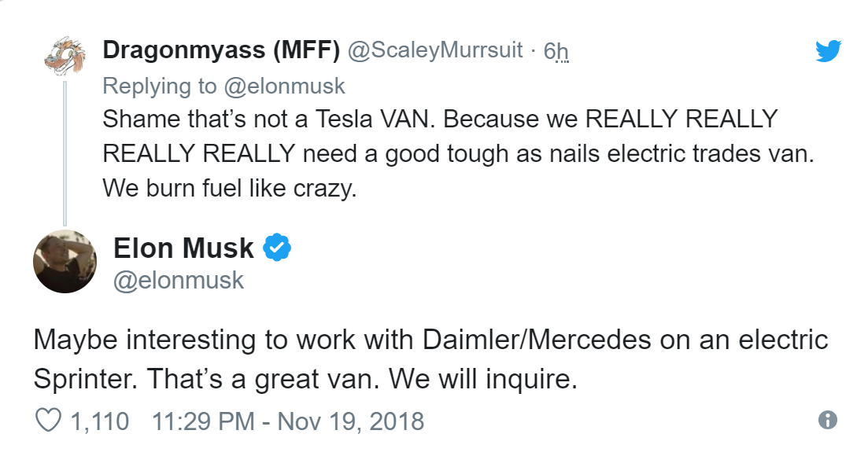Click the Twitter bird logo

(x=828, y=51)
